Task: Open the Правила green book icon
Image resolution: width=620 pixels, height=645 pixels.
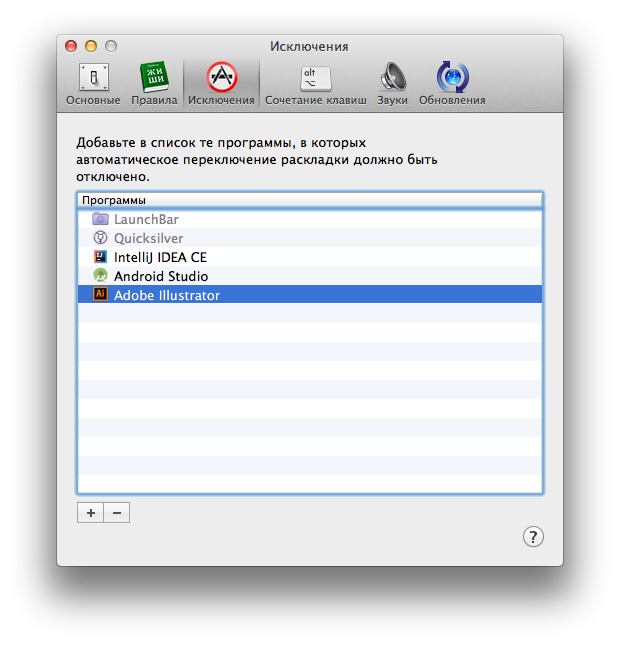Action: (x=154, y=77)
